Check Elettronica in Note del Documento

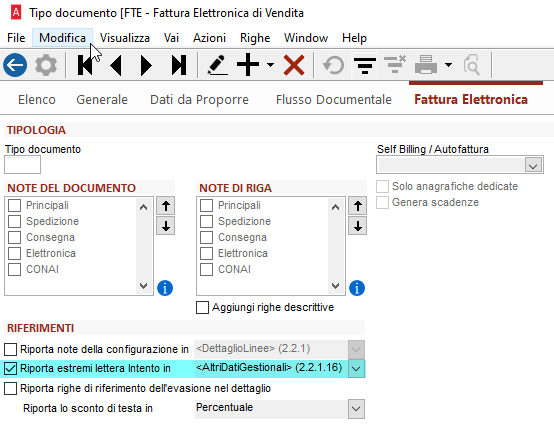click(14, 253)
